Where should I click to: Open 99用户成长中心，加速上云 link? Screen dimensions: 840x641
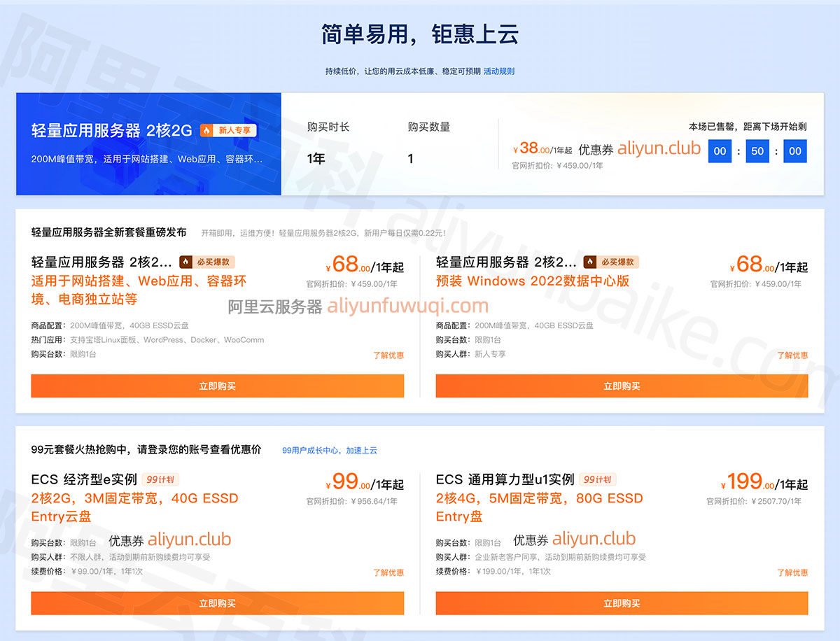[x=329, y=451]
